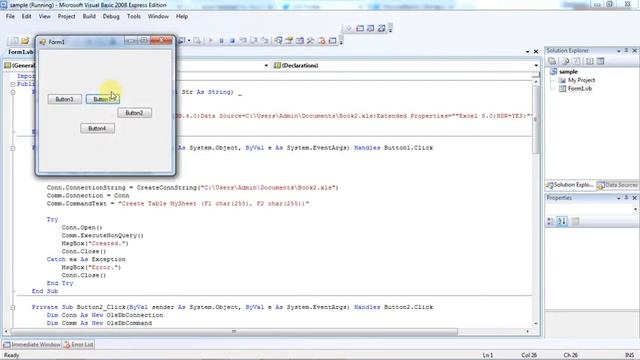The image size is (640, 360).
Task: Close the Form1.vb document tab
Action: [x=536, y=52]
